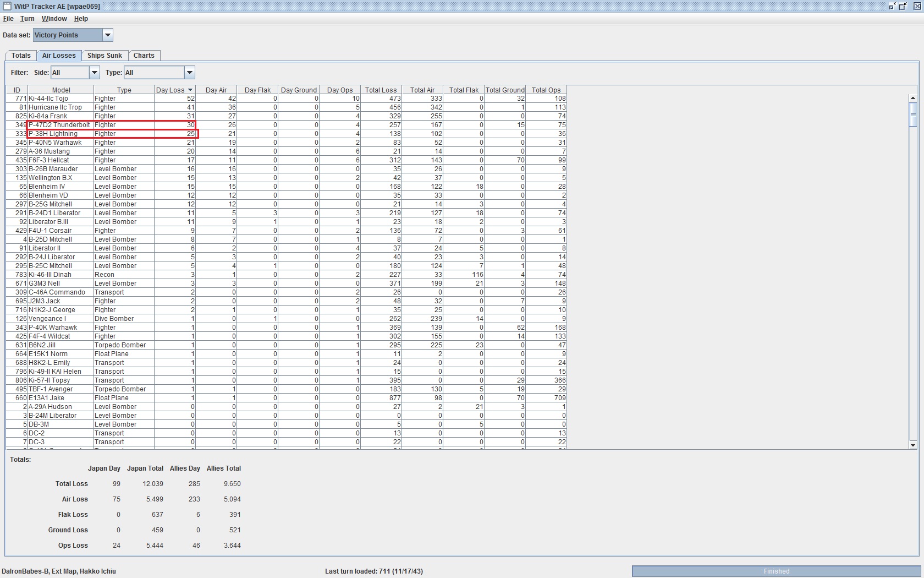This screenshot has height=578, width=924.
Task: Click the table scrollbar up arrow
Action: click(x=913, y=99)
